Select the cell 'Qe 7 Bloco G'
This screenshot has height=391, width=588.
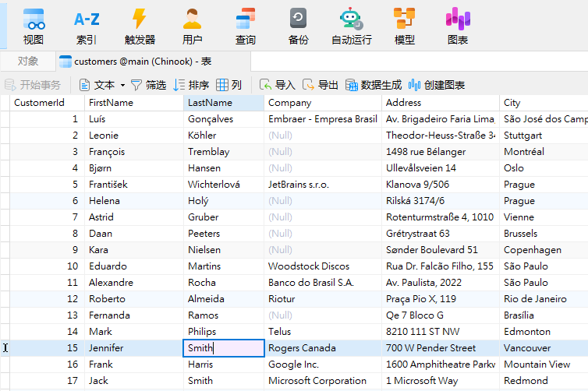click(x=441, y=315)
